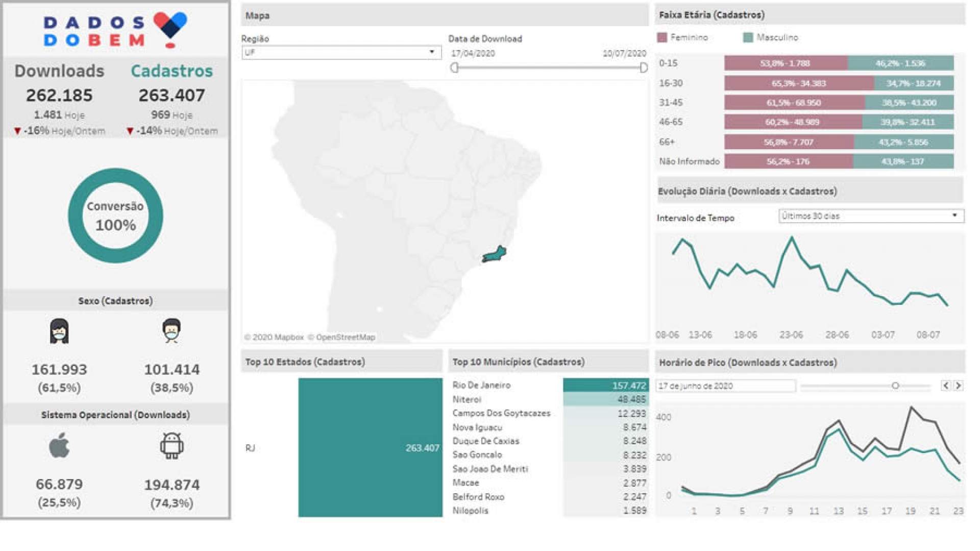Click the 17 de junho de 2020 field
This screenshot has height=551, width=980.
point(725,386)
